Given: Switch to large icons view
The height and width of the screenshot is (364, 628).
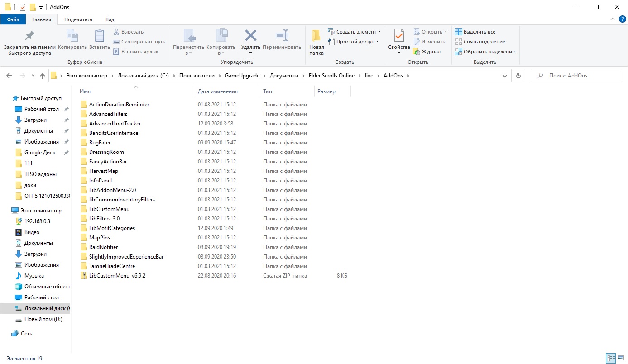Looking at the screenshot, I should pyautogui.click(x=620, y=358).
